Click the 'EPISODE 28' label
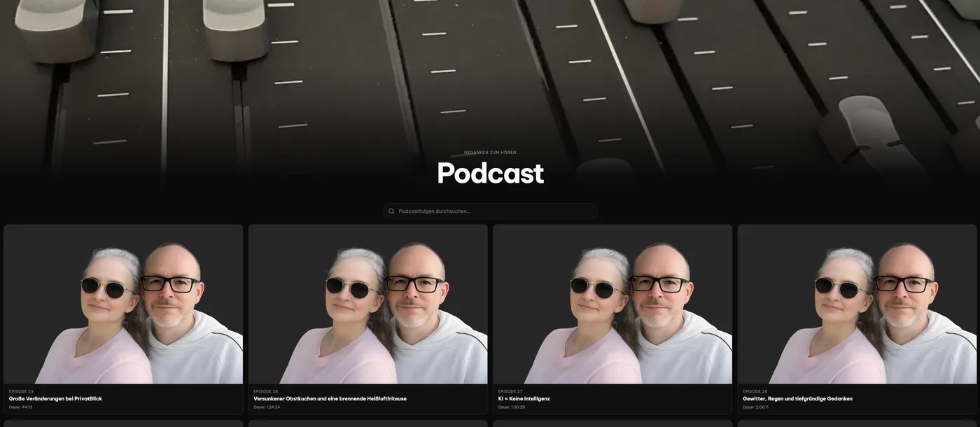This screenshot has height=427, width=980. 265,391
